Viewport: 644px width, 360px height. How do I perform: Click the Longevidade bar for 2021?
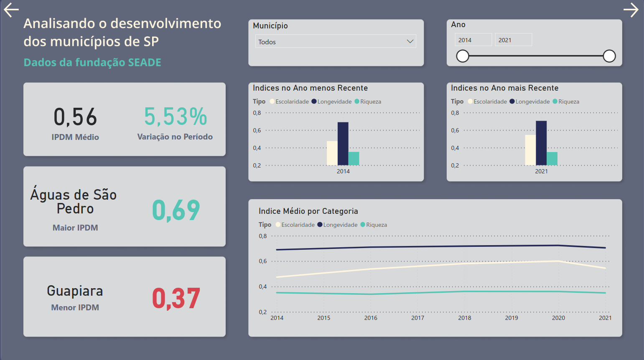pyautogui.click(x=541, y=143)
